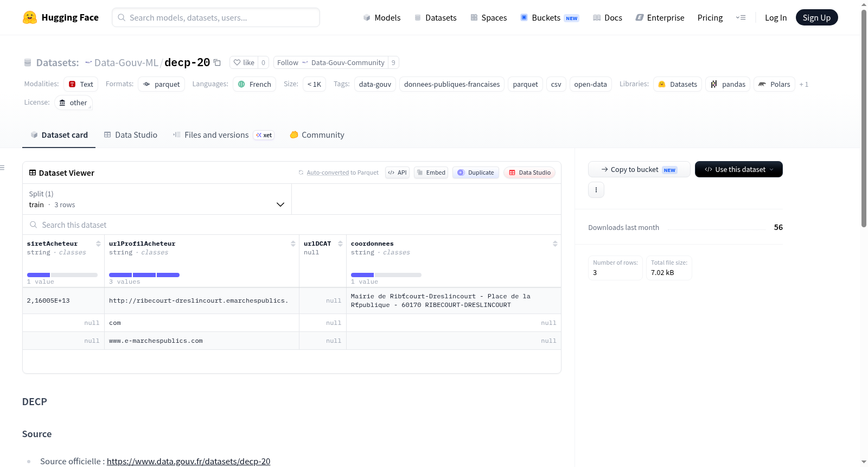Click the donnees-publiques-francaises tag
The width and height of the screenshot is (868, 467).
(452, 84)
